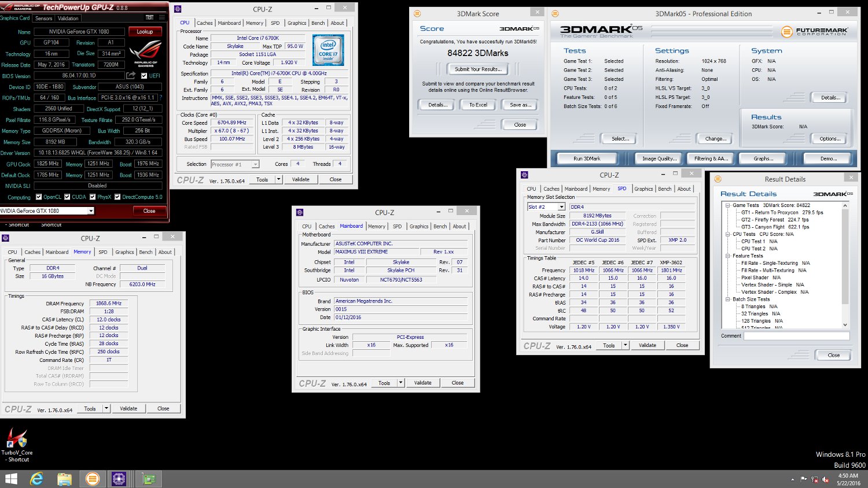Click the To Excel button

click(x=478, y=105)
